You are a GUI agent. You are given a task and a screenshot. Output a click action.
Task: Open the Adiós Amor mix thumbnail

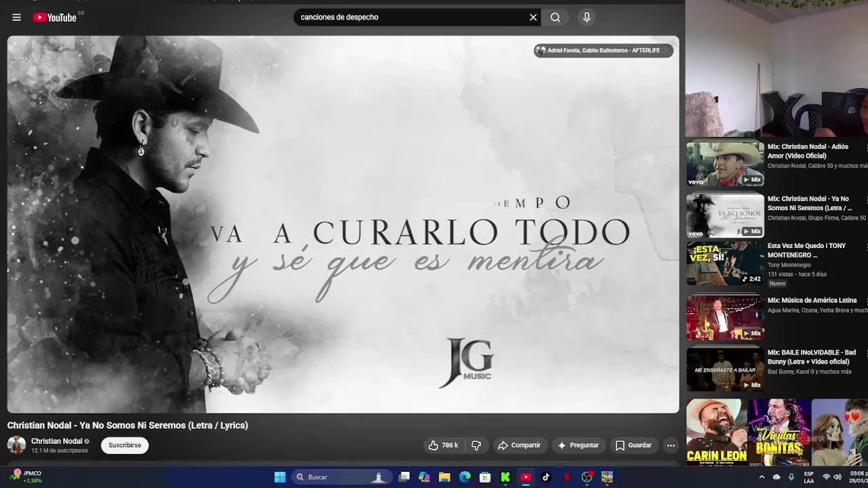click(725, 163)
